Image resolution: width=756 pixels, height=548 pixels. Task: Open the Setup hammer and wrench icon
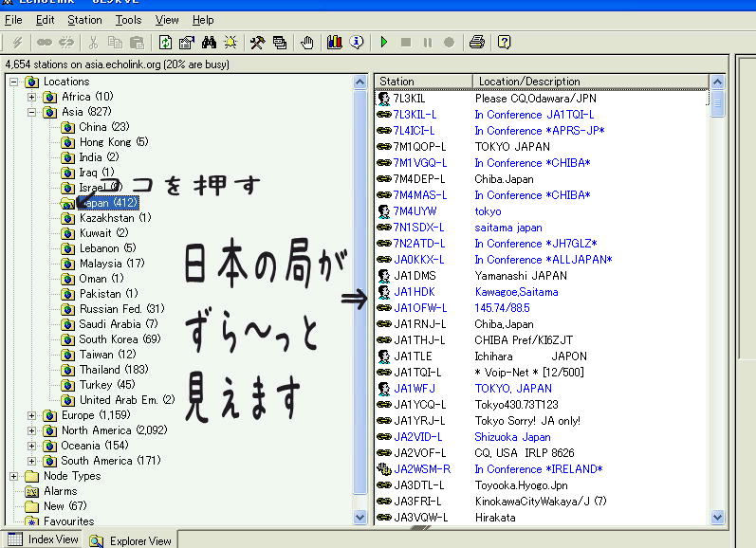click(x=257, y=43)
